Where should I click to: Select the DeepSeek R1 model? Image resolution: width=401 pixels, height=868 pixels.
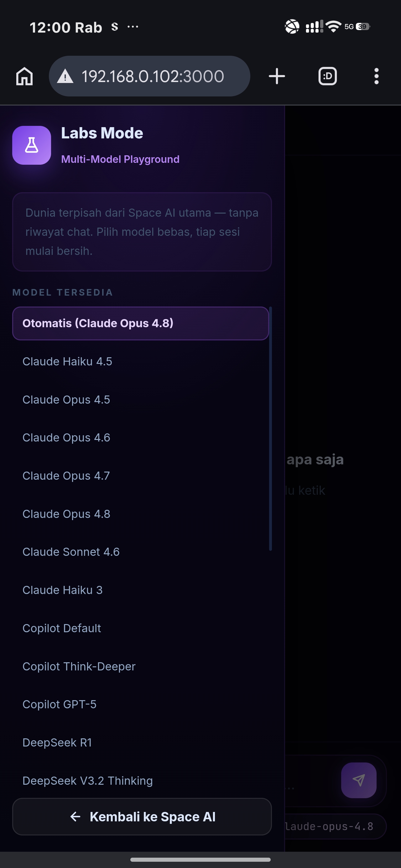140,743
